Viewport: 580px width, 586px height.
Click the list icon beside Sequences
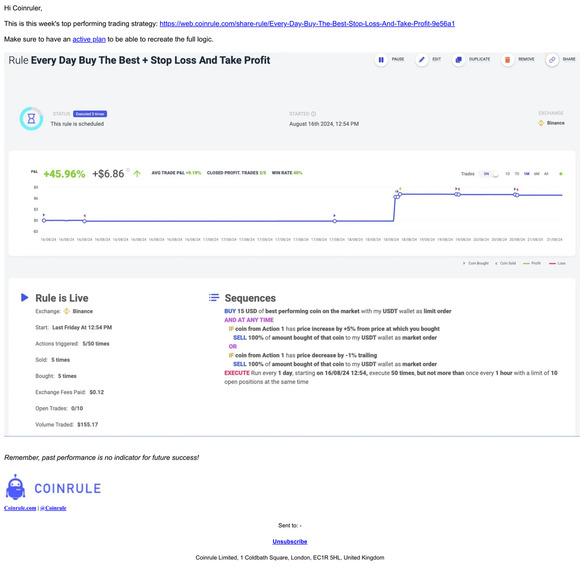click(x=214, y=297)
